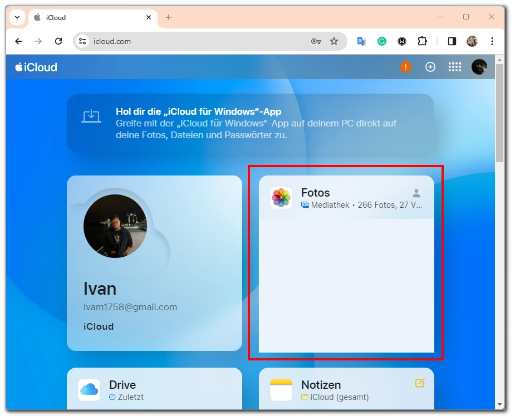Create a new note with compose icon
The image size is (515, 420).
click(420, 383)
